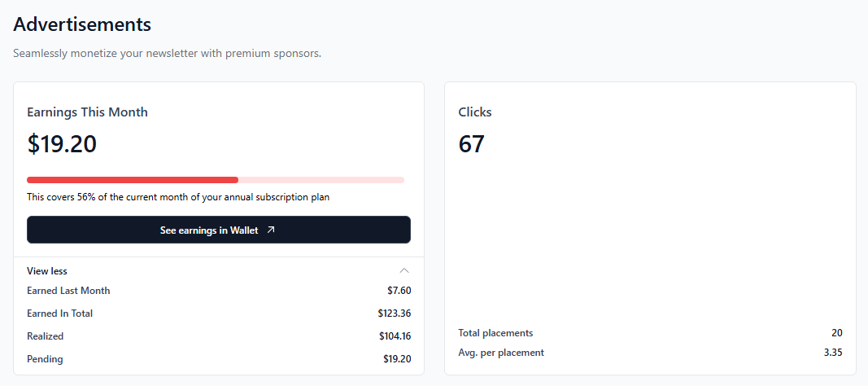Click the red earnings progress bar
868x386 pixels.
(x=133, y=180)
